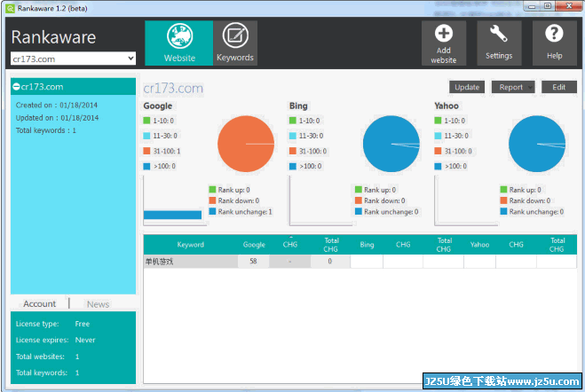Viewport: 585px width, 392px height.
Task: Sort by the Google column header
Action: click(254, 245)
